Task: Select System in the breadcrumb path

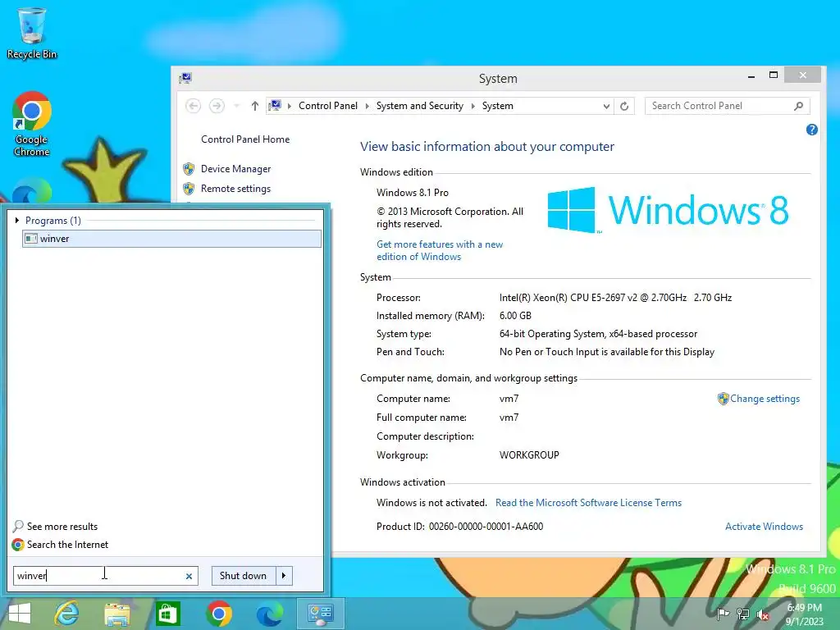Action: click(497, 106)
